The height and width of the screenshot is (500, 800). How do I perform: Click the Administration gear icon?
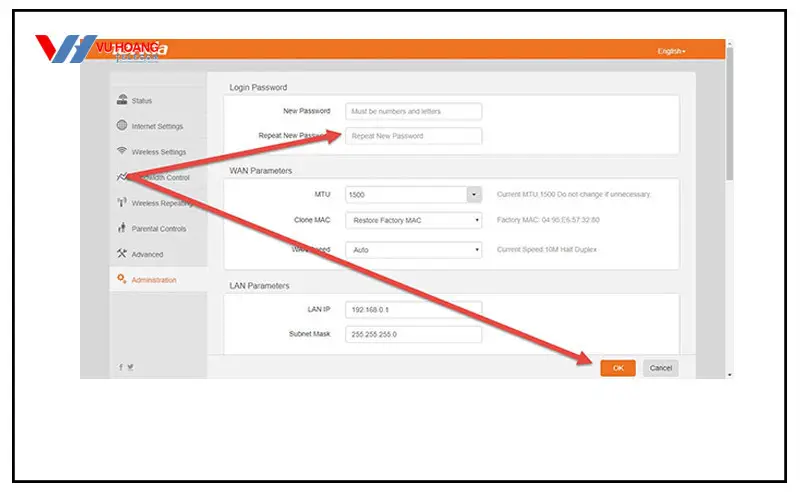click(x=121, y=279)
